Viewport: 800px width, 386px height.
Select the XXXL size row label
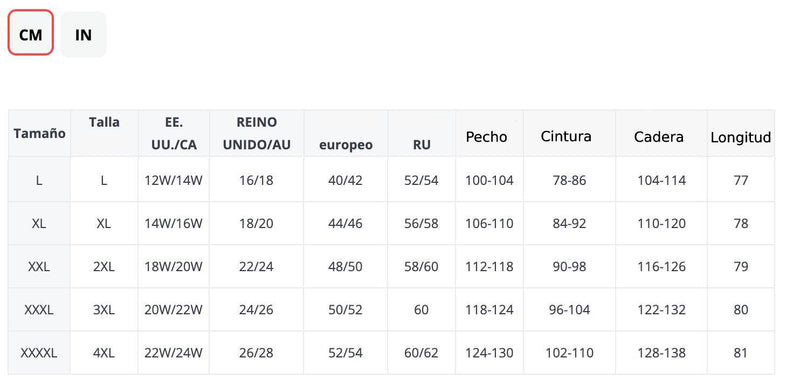(x=39, y=310)
